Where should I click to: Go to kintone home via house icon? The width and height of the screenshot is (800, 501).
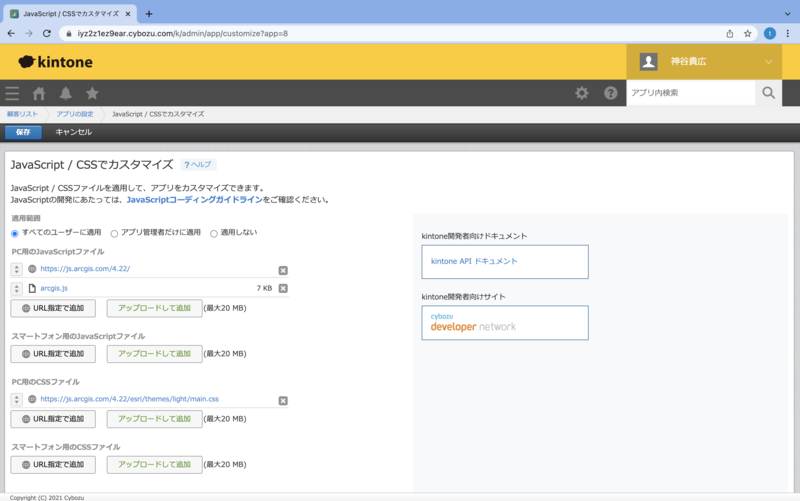pos(39,93)
